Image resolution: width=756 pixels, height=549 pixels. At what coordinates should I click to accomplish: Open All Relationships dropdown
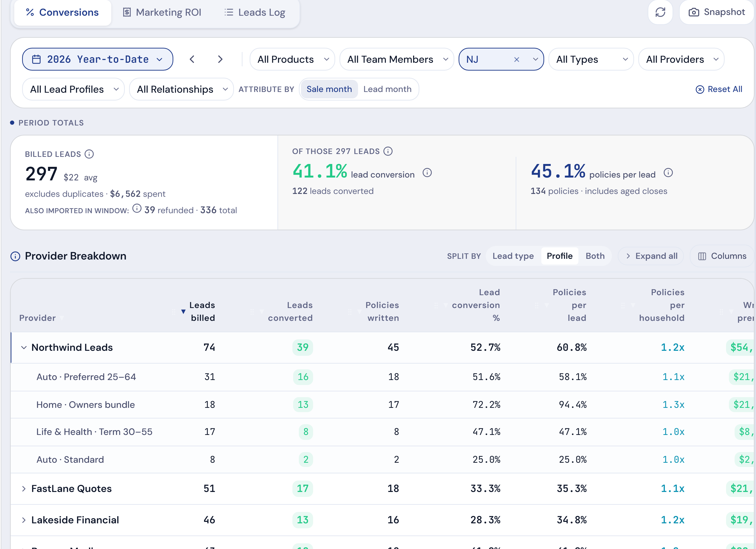coord(181,89)
